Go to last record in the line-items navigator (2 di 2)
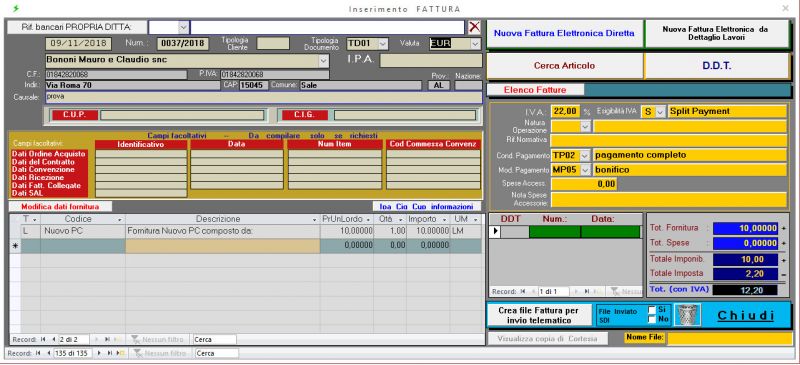Screen dimensions: 800x365 (107, 339)
